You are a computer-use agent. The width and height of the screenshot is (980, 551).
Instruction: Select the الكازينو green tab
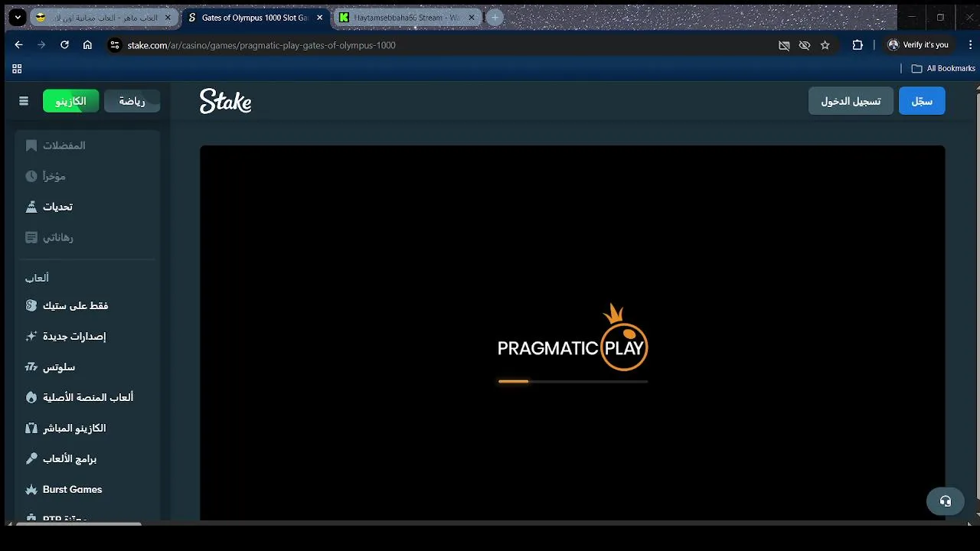click(x=70, y=101)
